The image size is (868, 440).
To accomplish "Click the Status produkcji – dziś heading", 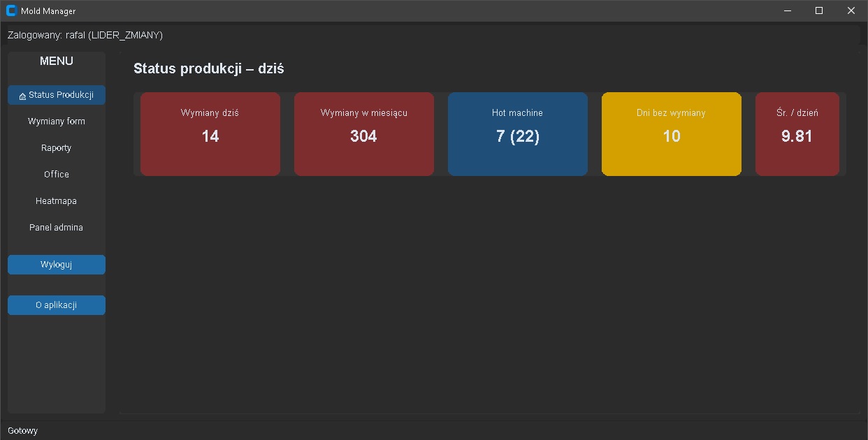I will tap(209, 68).
